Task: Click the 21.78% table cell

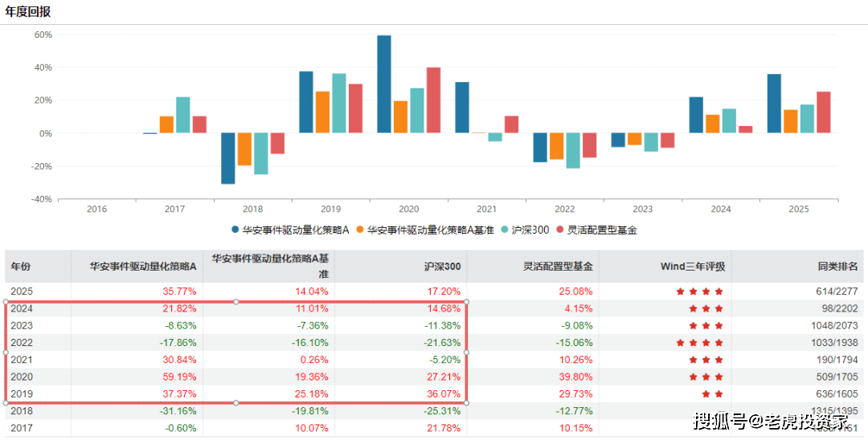Action: click(444, 429)
